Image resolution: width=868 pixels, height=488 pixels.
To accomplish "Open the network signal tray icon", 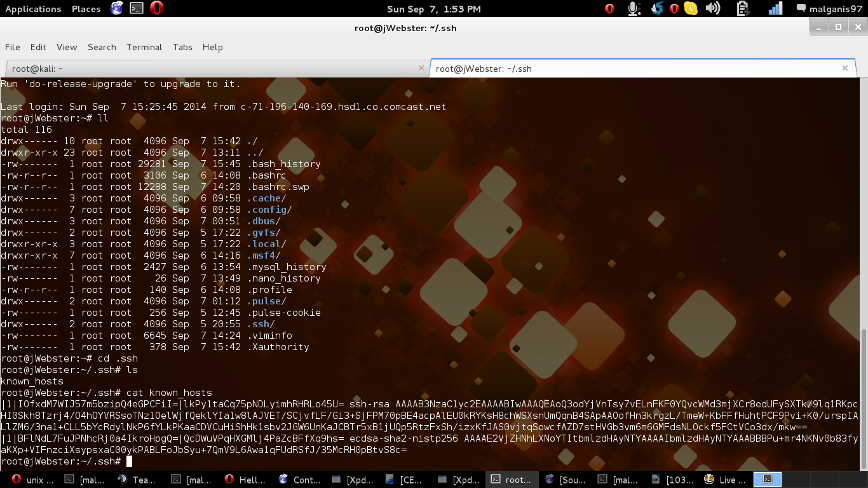I will tap(775, 8).
